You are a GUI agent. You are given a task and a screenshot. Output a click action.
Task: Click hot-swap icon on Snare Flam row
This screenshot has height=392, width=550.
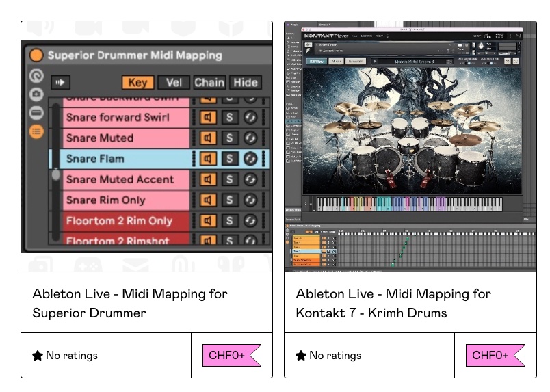[250, 159]
